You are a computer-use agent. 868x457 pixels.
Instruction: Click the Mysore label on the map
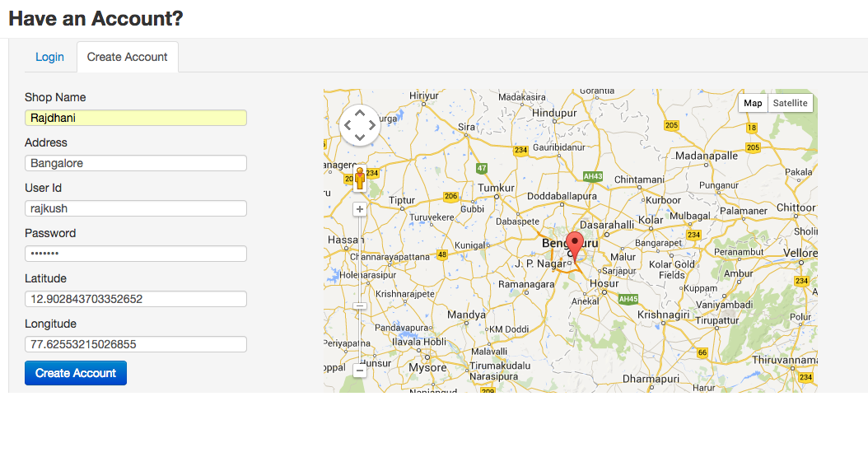coord(427,367)
